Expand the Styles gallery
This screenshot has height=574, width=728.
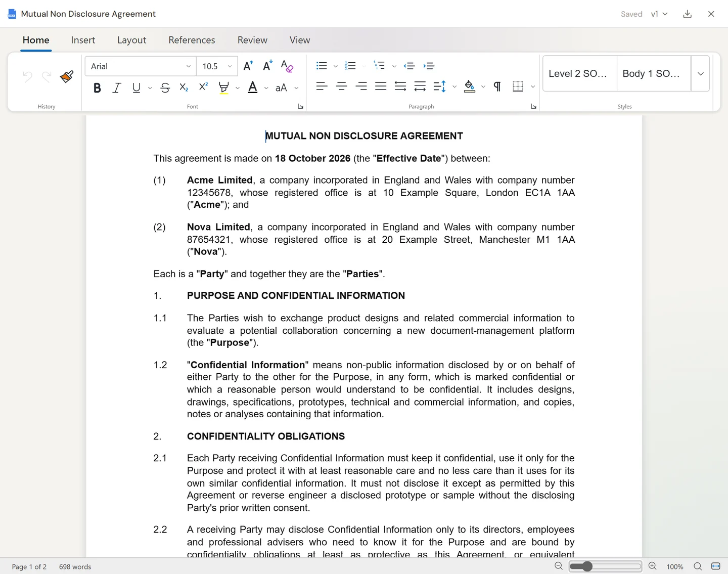700,74
